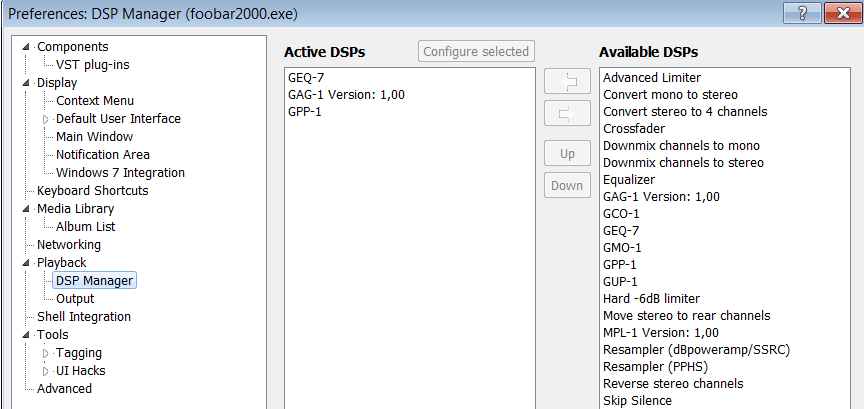Select Tagging in the tree
Viewport: 864px width, 409px height.
[79, 353]
